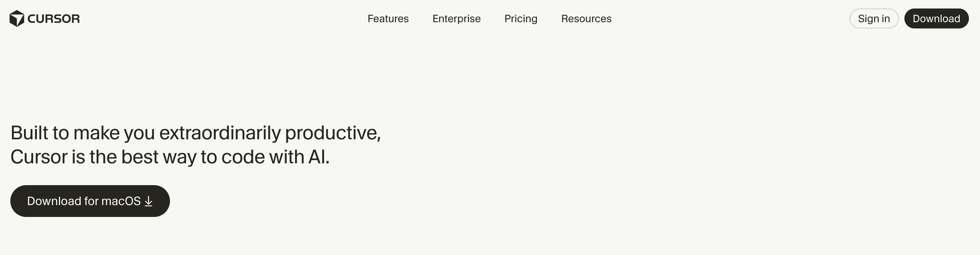The height and width of the screenshot is (255, 980).
Task: Click the headline's first line of text
Action: (195, 133)
